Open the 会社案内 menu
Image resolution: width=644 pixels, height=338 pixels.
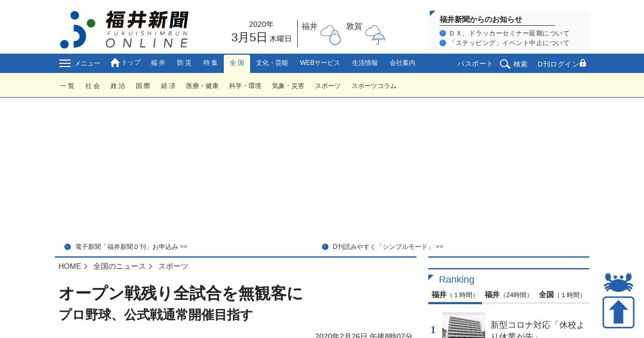pos(402,63)
